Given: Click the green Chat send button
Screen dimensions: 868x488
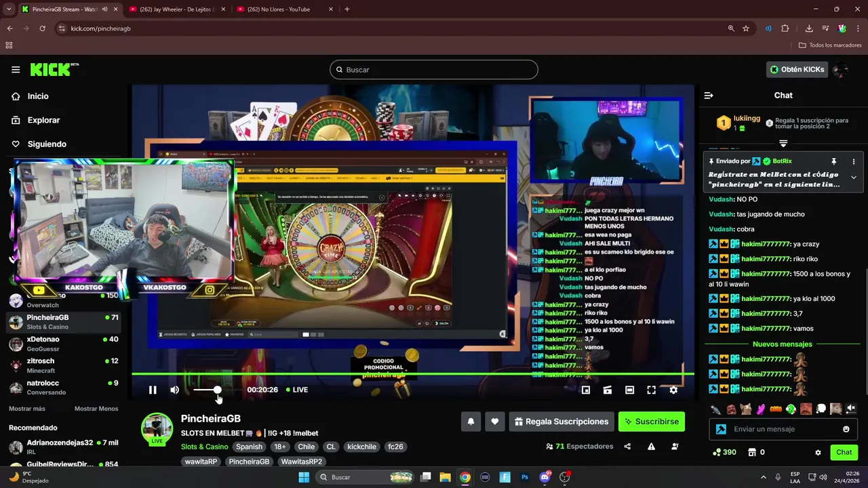Looking at the screenshot, I should 844,452.
